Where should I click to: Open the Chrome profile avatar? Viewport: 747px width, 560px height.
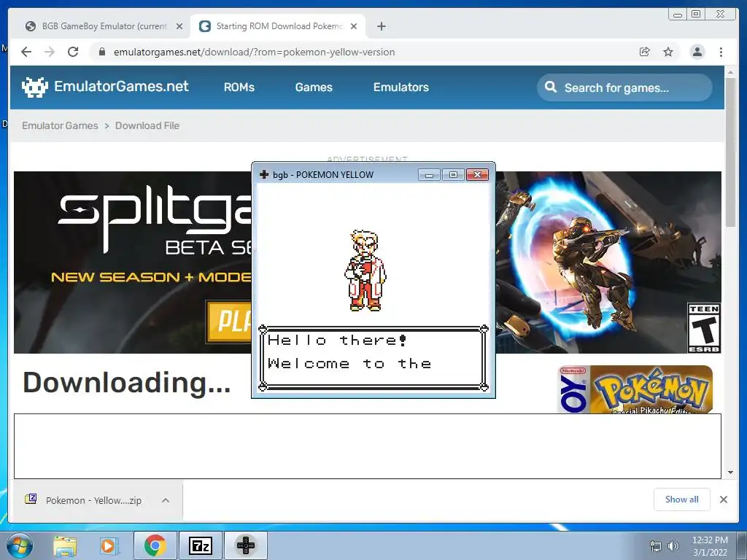click(x=697, y=52)
